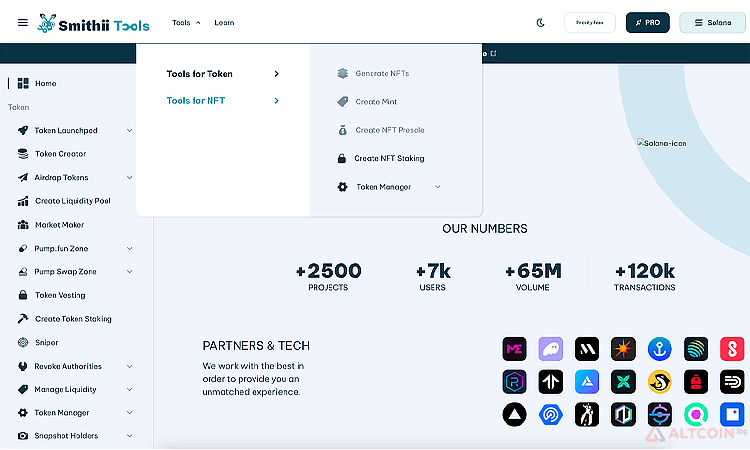The height and width of the screenshot is (450, 750).
Task: Click external link icon in banner
Action: click(x=494, y=54)
